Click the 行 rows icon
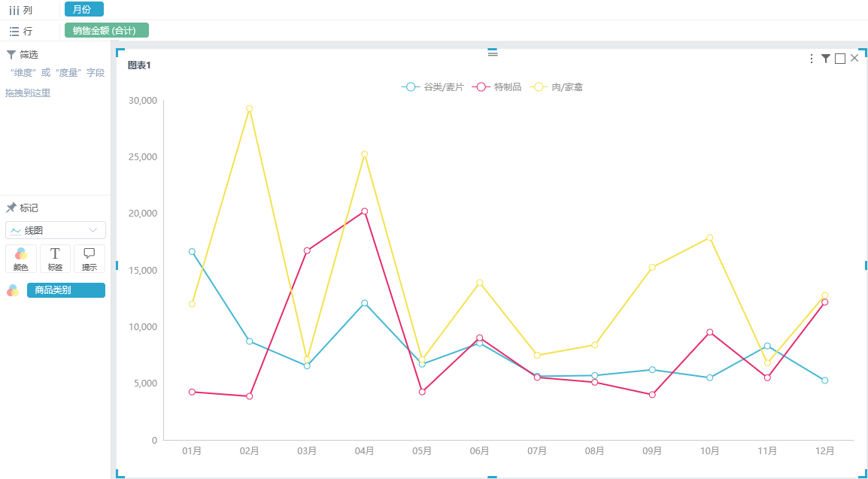The width and height of the screenshot is (868, 479). [14, 31]
